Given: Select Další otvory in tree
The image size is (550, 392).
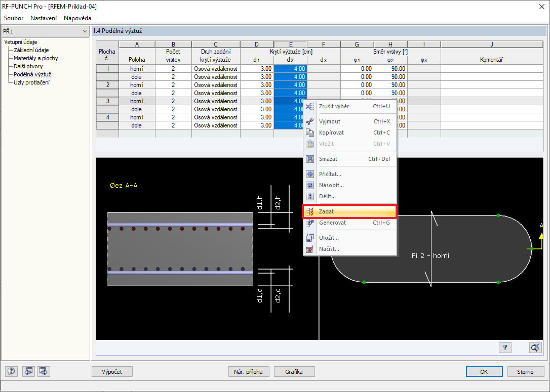Looking at the screenshot, I should (x=28, y=66).
